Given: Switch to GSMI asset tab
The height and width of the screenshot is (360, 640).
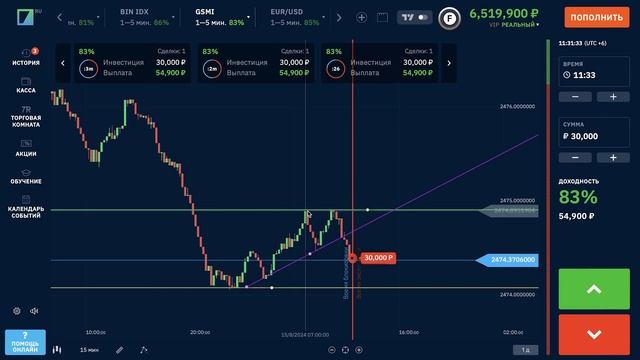Looking at the screenshot, I should point(220,18).
